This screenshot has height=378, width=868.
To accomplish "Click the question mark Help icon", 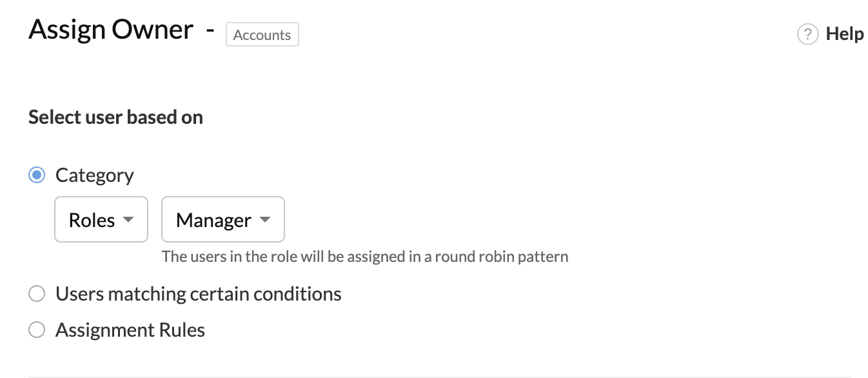I will [x=808, y=34].
